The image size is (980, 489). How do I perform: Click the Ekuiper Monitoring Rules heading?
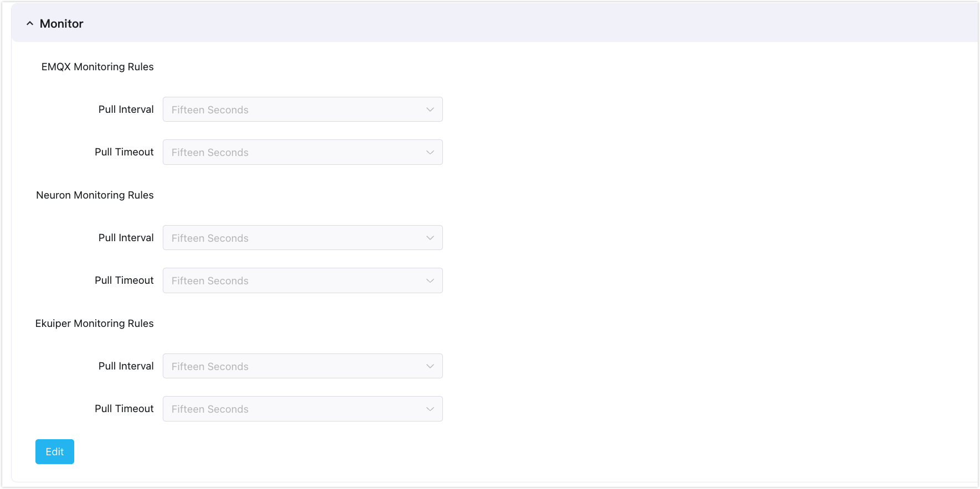click(x=95, y=324)
